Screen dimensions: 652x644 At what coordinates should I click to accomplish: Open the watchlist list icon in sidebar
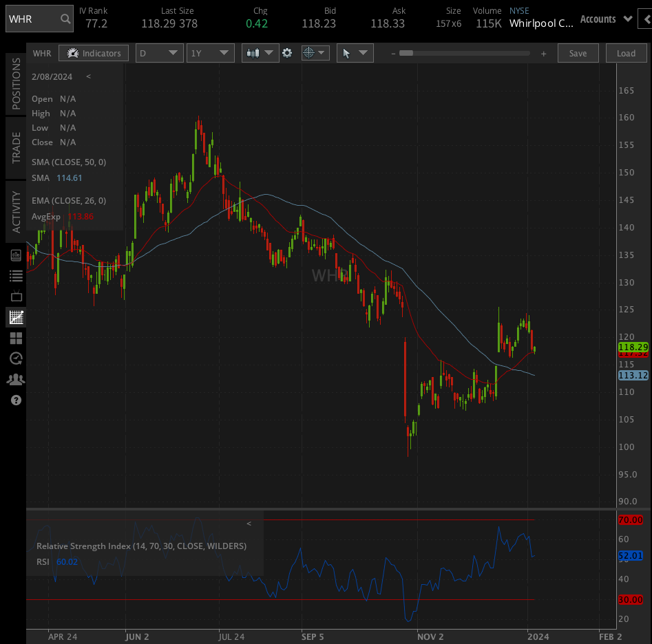coord(16,276)
